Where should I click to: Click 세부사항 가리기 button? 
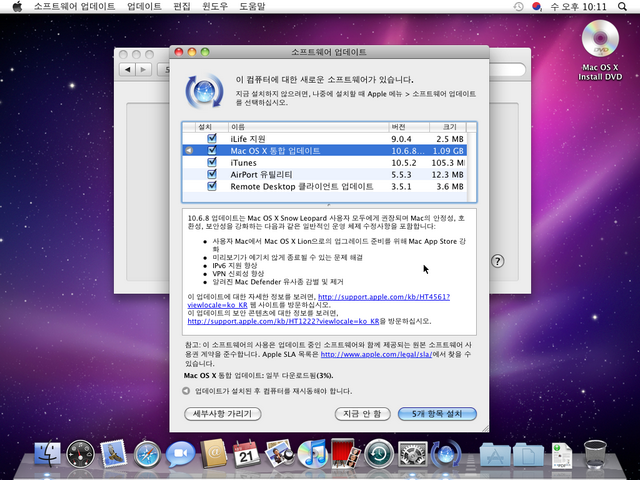click(222, 414)
